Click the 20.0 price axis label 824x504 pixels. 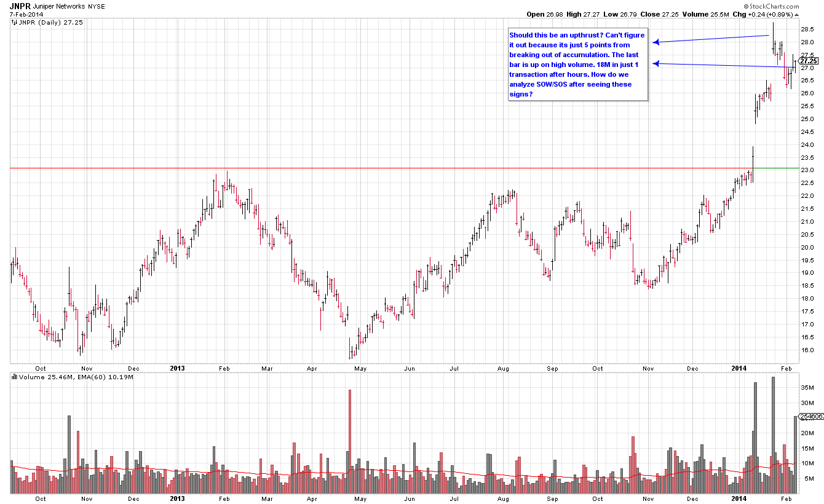(x=809, y=248)
